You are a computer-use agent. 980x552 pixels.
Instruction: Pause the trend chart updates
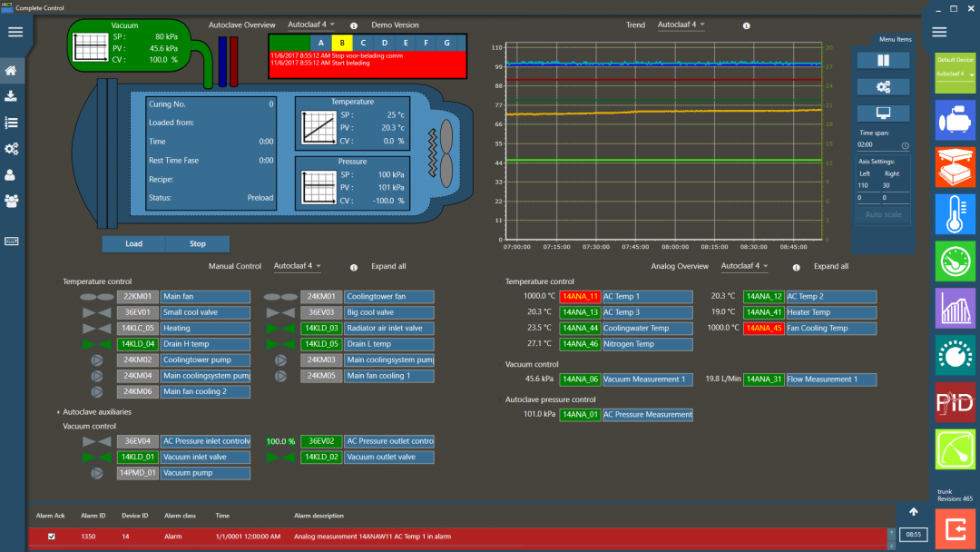pos(882,60)
